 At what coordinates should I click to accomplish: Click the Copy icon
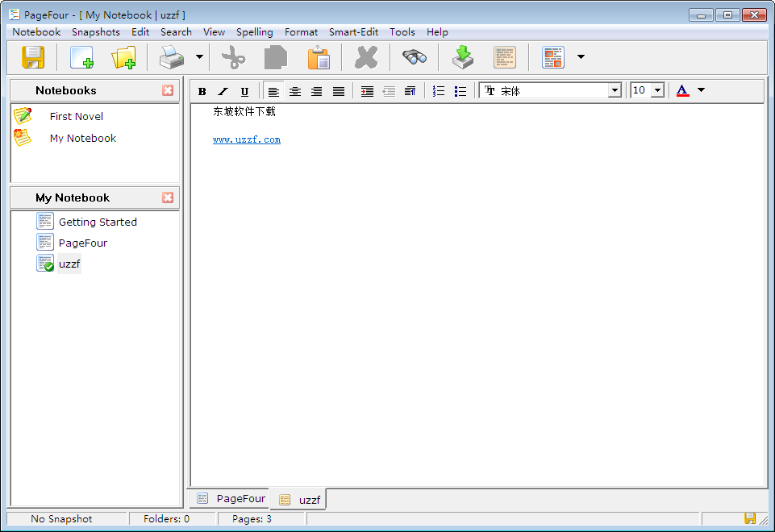[x=276, y=57]
